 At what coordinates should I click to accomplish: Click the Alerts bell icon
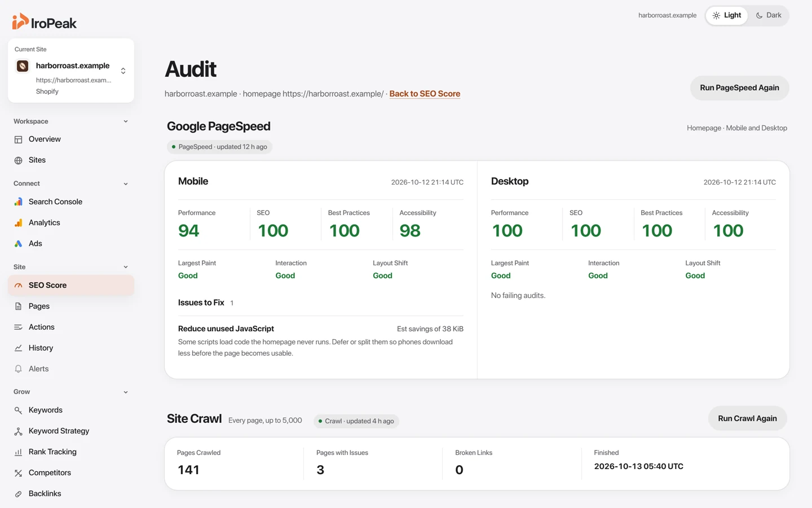click(x=18, y=369)
